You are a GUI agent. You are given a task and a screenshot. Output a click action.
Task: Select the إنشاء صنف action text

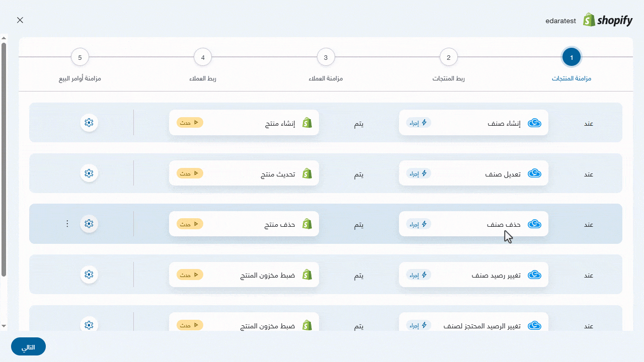[x=504, y=123]
